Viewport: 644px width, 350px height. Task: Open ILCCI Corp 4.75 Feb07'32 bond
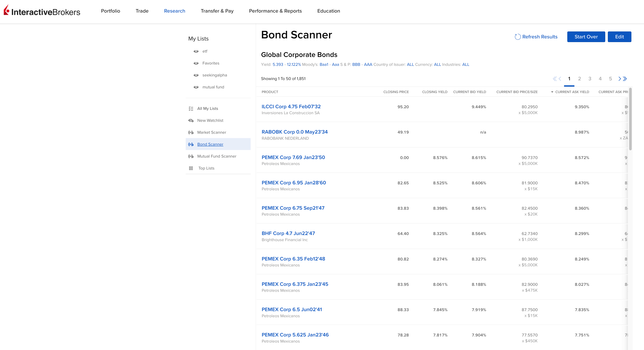click(291, 107)
